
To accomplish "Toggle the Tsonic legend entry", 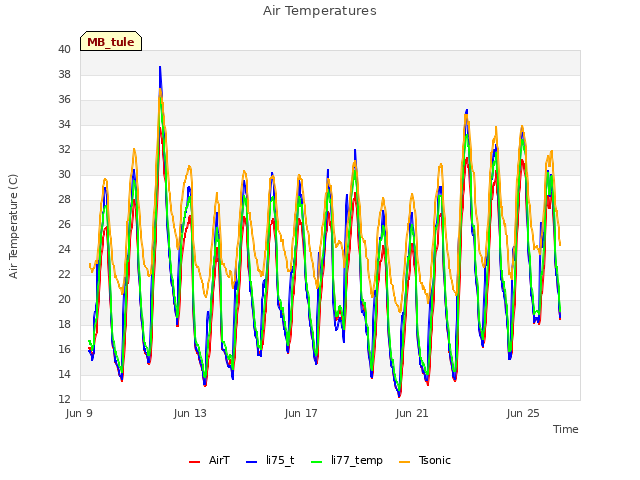I will 425,460.
